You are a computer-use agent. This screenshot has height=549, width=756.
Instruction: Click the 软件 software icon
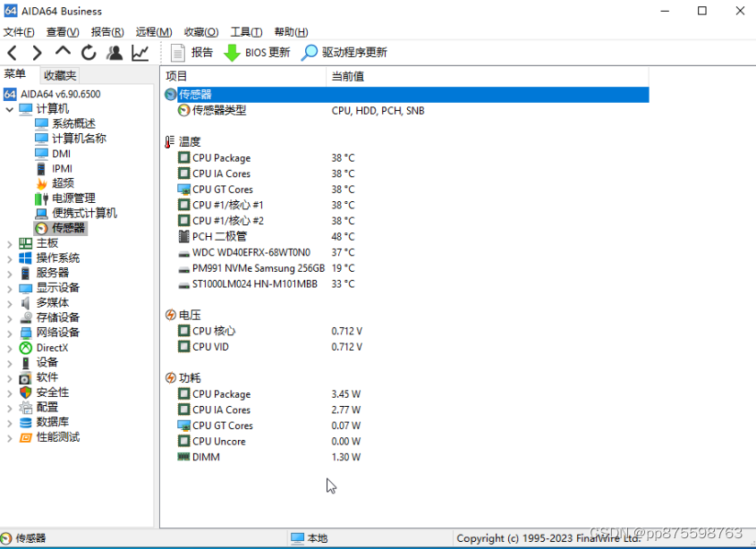click(26, 378)
